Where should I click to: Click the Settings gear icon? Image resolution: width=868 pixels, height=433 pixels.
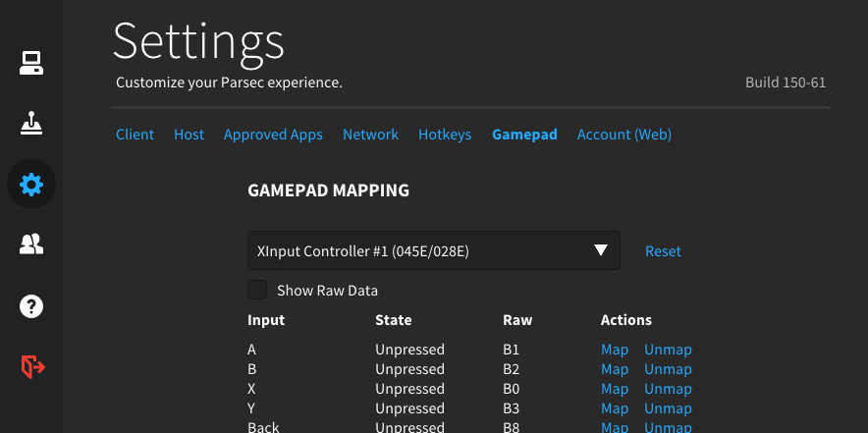pyautogui.click(x=31, y=184)
